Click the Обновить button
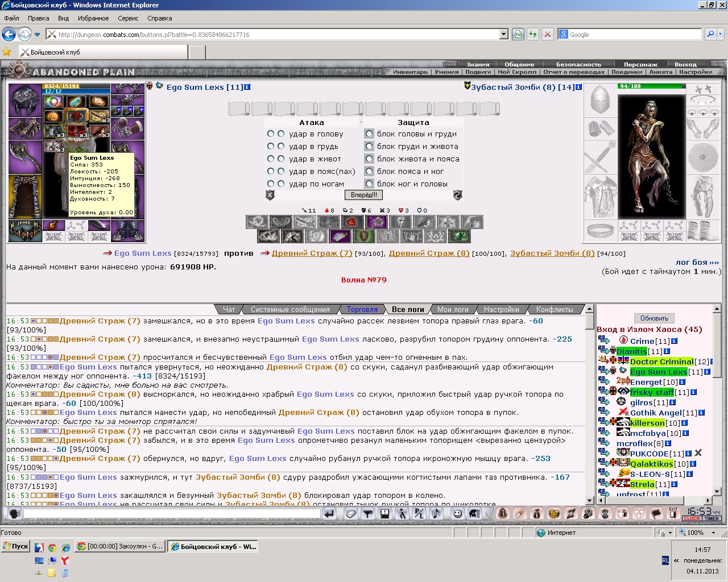Viewport: 728px width, 582px height. pyautogui.click(x=654, y=318)
